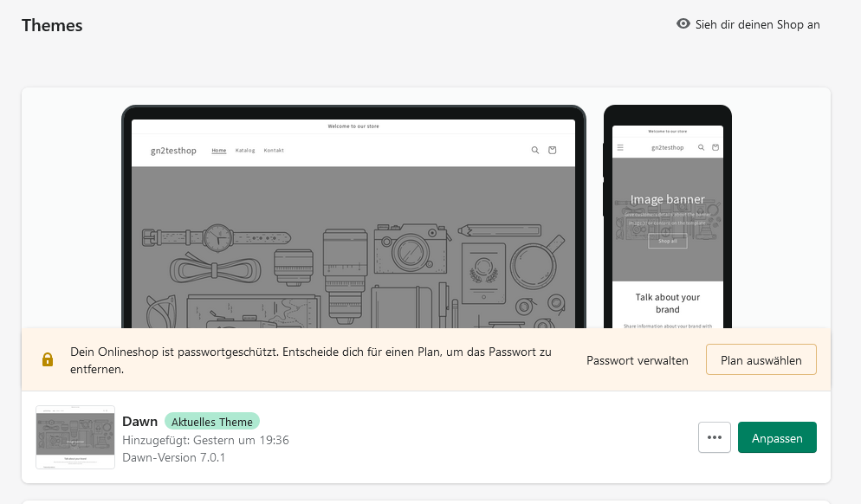
Task: Click the lock icon in the password banner
Action: (x=48, y=359)
